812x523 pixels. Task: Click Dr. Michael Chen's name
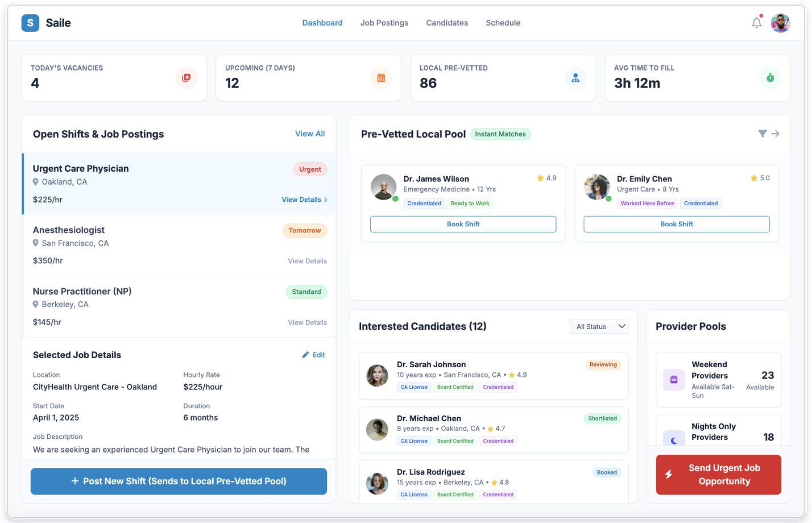429,418
